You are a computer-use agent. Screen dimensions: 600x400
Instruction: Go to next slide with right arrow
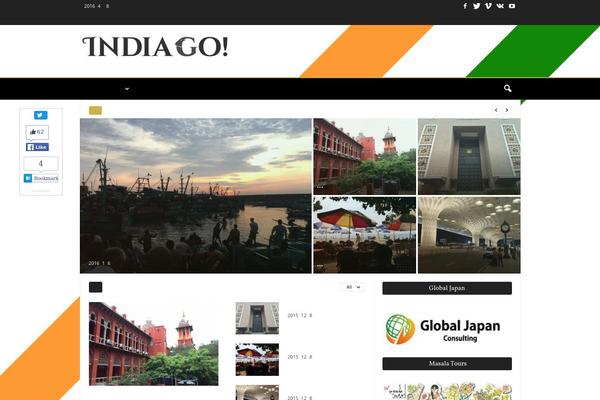(x=507, y=110)
